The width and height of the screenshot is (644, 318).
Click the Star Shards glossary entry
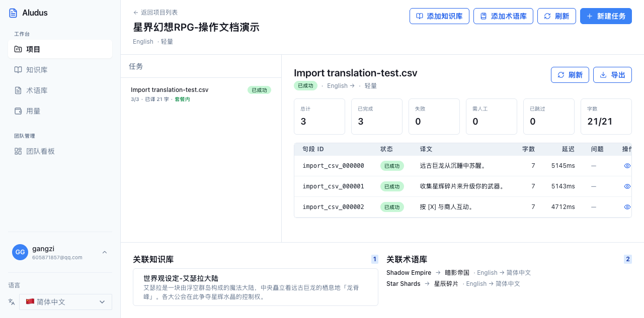click(x=453, y=284)
